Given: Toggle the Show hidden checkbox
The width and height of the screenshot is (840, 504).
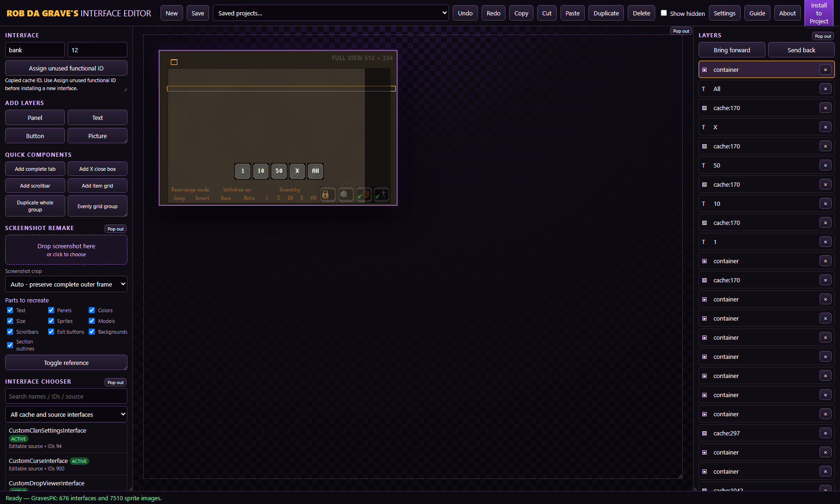Looking at the screenshot, I should tap(664, 13).
